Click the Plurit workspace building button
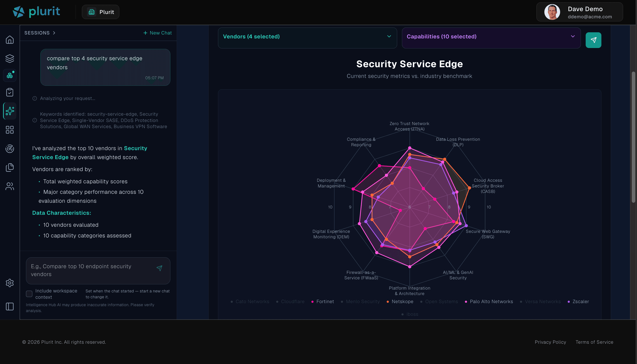This screenshot has width=637, height=364. click(100, 12)
